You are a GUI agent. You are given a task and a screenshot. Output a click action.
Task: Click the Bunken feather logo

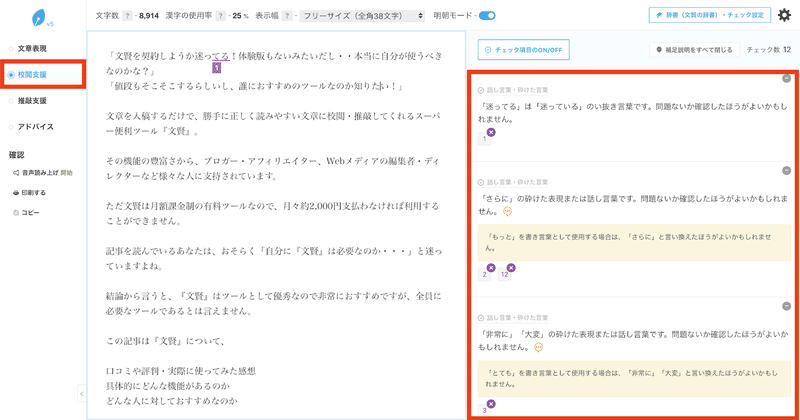tap(39, 18)
